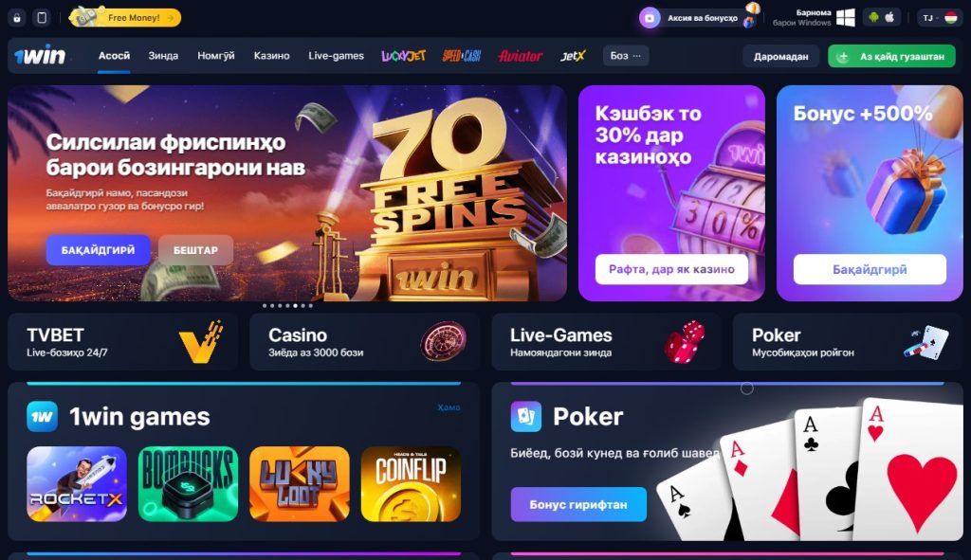Expand the Боз more menu
This screenshot has height=560, width=971.
point(626,56)
